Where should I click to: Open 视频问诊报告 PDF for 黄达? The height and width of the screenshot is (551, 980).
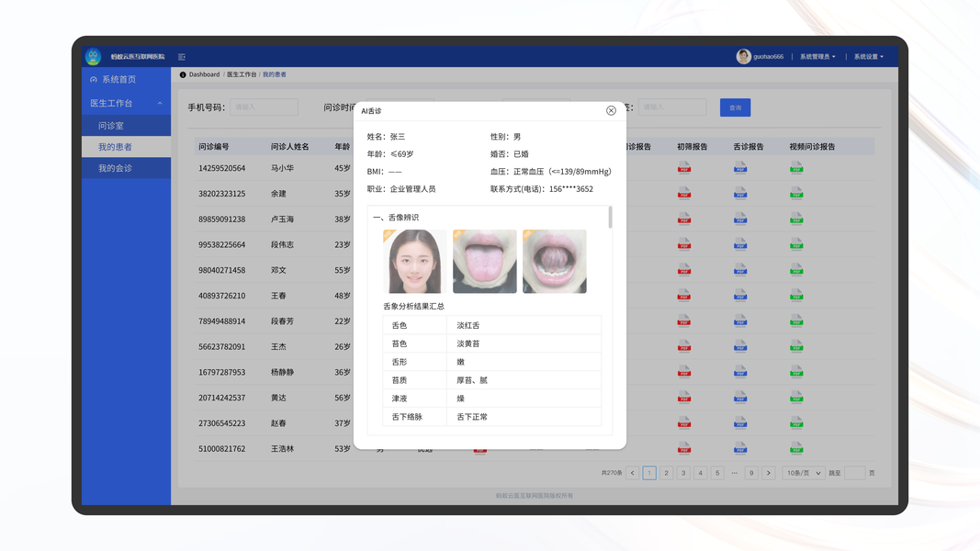click(796, 398)
